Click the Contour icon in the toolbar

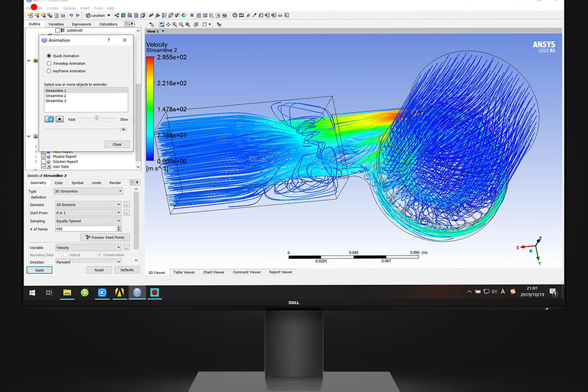123,15
